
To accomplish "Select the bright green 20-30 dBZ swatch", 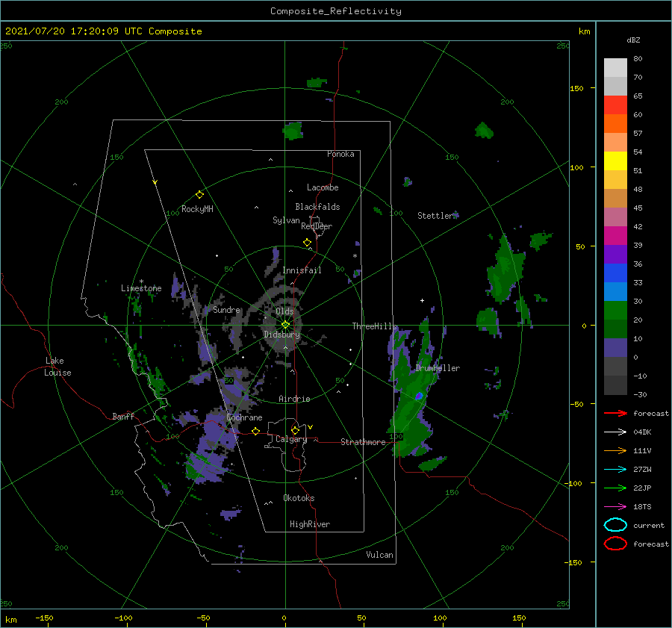I will (615, 311).
